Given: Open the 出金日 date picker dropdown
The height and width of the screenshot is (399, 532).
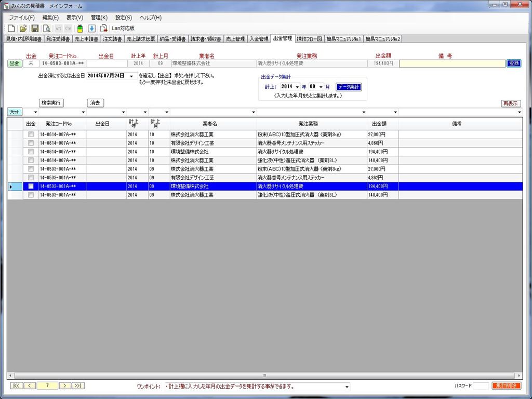Looking at the screenshot, I should pyautogui.click(x=131, y=76).
